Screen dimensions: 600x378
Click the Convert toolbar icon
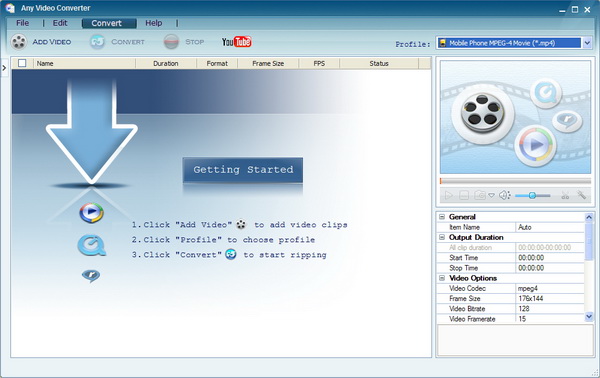[x=98, y=42]
